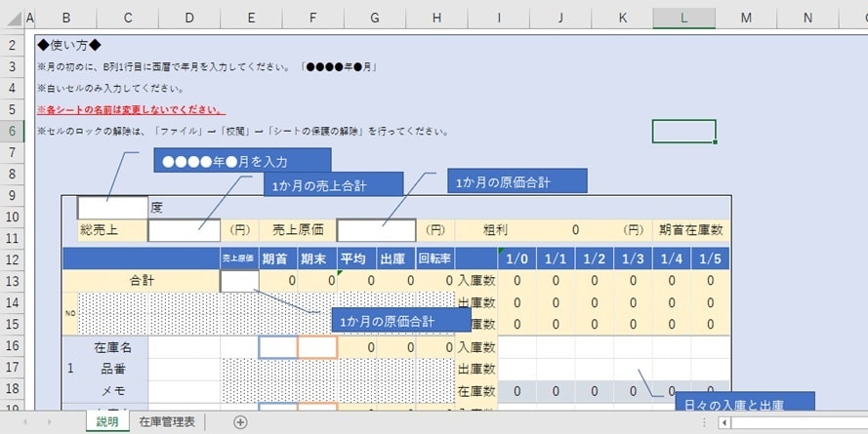Click the 1か月の売上合計 callout box

point(333,184)
